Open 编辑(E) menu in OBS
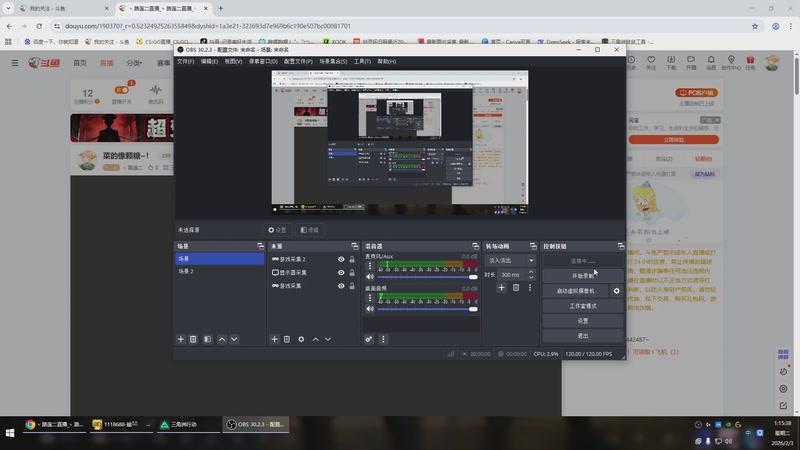 pos(209,61)
